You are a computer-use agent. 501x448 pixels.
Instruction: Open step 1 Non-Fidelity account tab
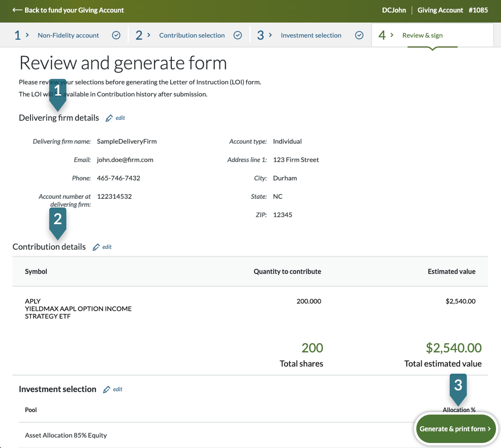tap(68, 35)
